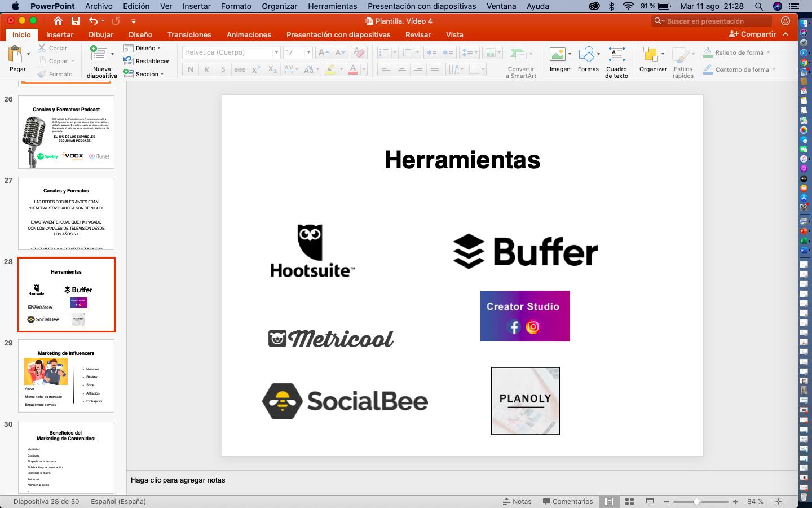The height and width of the screenshot is (508, 812).
Task: Click the Español (España) language indicator
Action: (x=118, y=501)
